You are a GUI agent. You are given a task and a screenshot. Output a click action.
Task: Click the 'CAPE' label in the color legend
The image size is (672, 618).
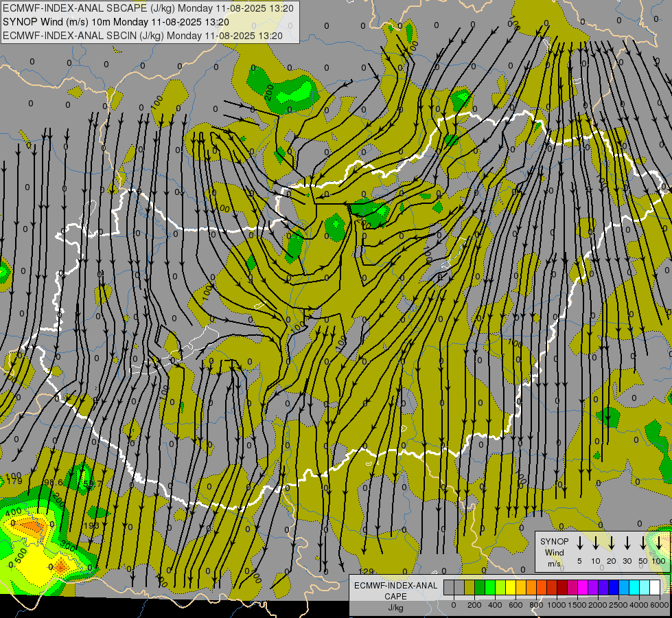point(395,597)
